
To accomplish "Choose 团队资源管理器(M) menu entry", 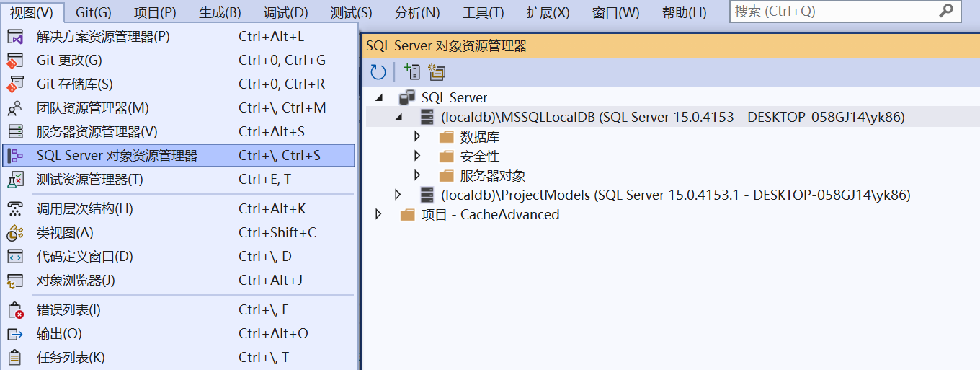I will pyautogui.click(x=179, y=107).
